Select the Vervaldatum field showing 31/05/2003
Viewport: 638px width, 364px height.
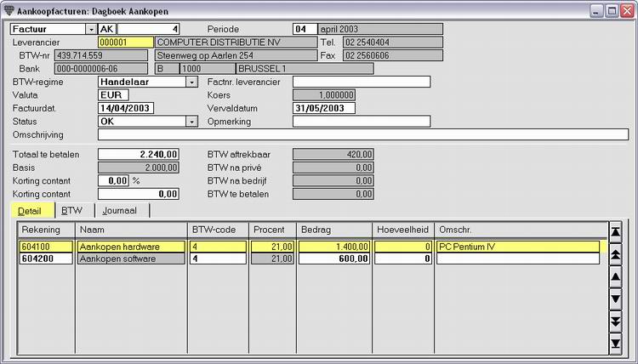[x=323, y=108]
